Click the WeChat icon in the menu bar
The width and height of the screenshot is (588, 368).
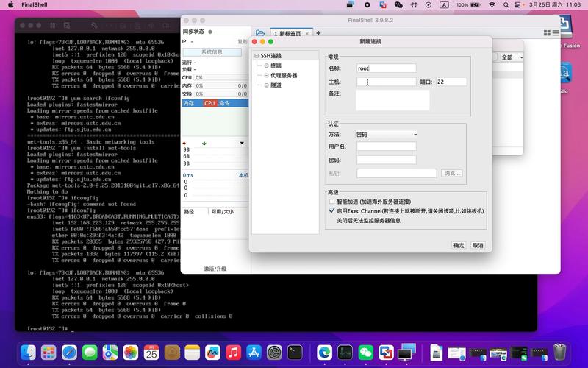(399, 5)
